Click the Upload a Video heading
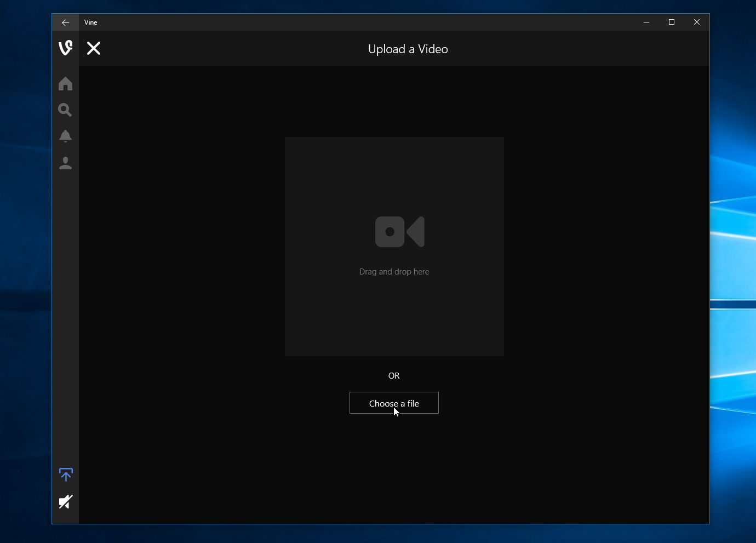The height and width of the screenshot is (543, 756). (x=408, y=49)
